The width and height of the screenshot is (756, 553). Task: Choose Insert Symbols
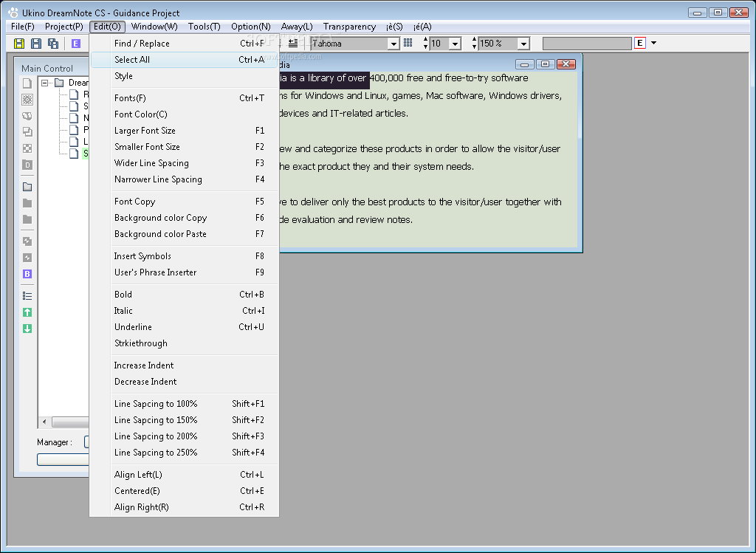(x=184, y=256)
